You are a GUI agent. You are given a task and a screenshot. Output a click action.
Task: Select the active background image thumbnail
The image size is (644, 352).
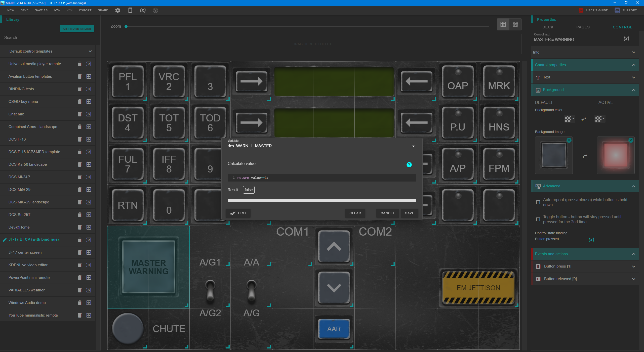pyautogui.click(x=616, y=155)
